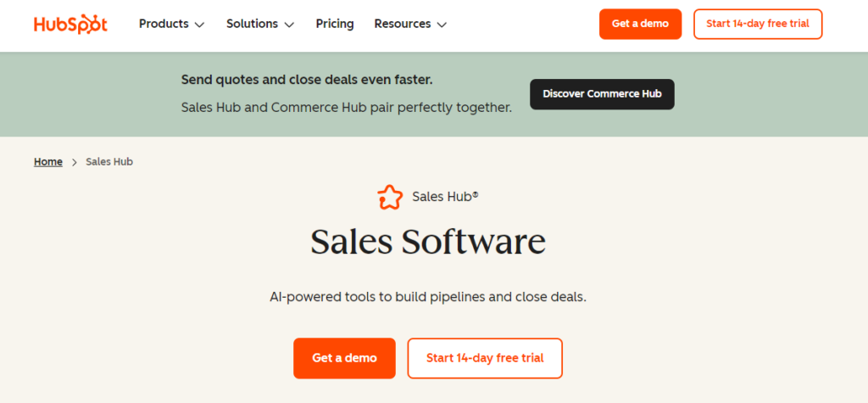Viewport: 868px width, 403px height.
Task: Click the header Start 14-day free trial button
Action: pos(758,24)
